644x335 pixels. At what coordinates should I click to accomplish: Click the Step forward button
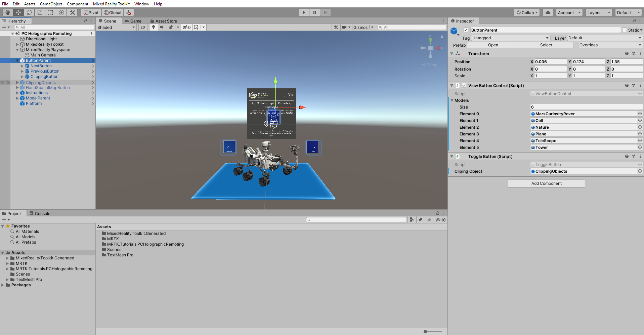326,12
